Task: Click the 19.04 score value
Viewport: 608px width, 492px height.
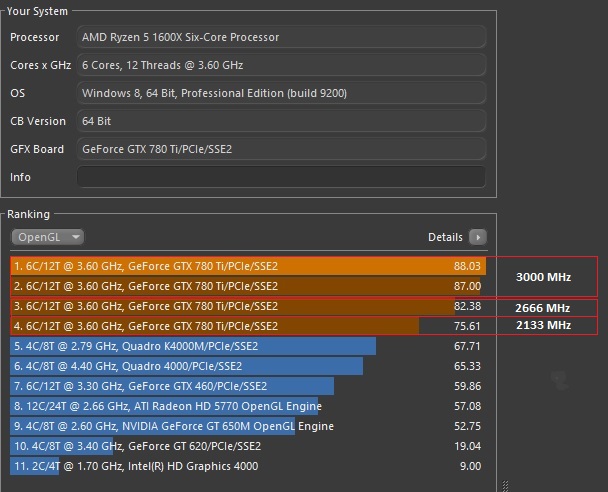Action: 467,446
